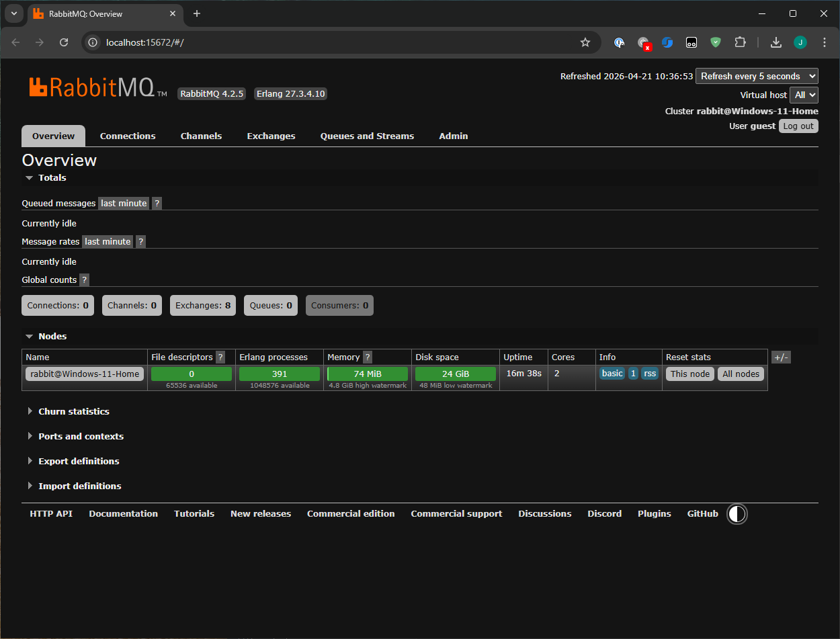The image size is (840, 639).
Task: Click help icon beside Memory column
Action: click(368, 357)
